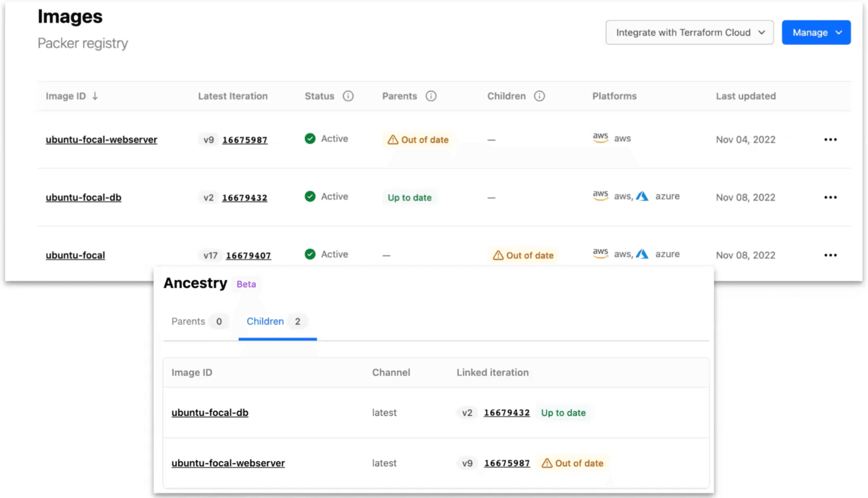Expand the Integrate with Terraform Cloud dropdown
This screenshot has width=868, height=498.
click(x=690, y=33)
